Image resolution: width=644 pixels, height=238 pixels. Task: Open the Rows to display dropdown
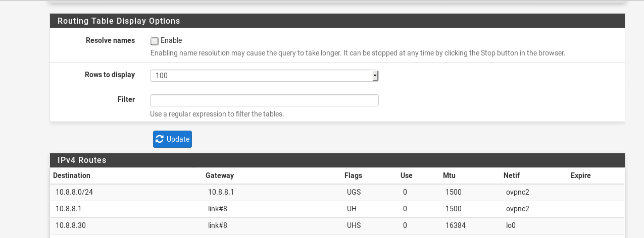[x=264, y=76]
